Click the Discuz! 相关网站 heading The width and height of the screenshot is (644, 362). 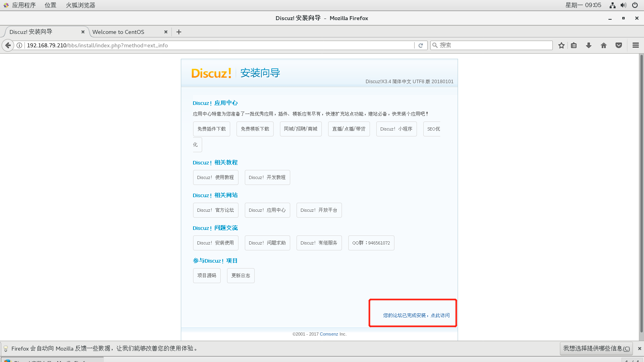click(x=215, y=195)
